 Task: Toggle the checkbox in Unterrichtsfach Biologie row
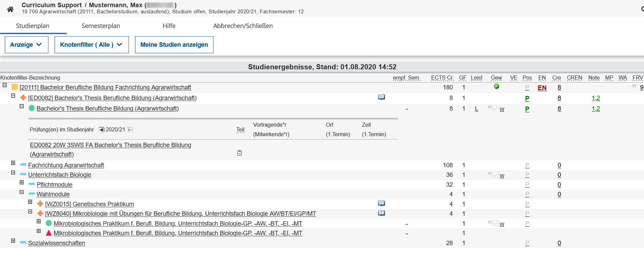coord(496,175)
